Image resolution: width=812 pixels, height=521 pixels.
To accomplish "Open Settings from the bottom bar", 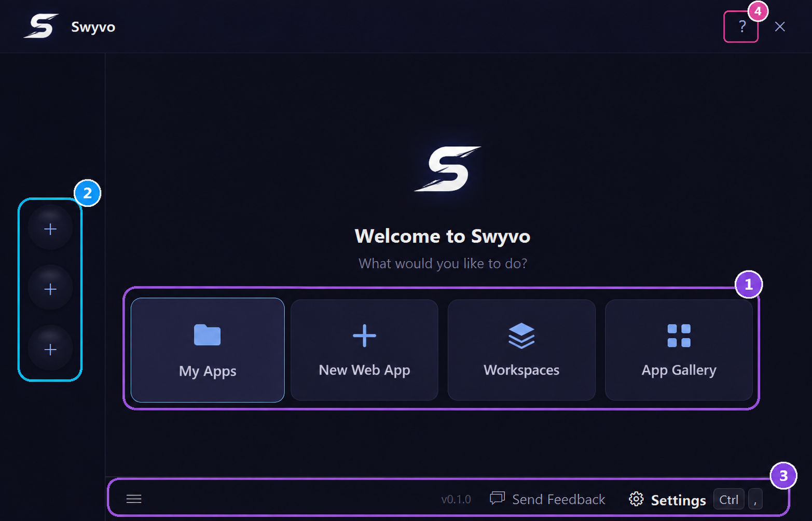I will (668, 500).
